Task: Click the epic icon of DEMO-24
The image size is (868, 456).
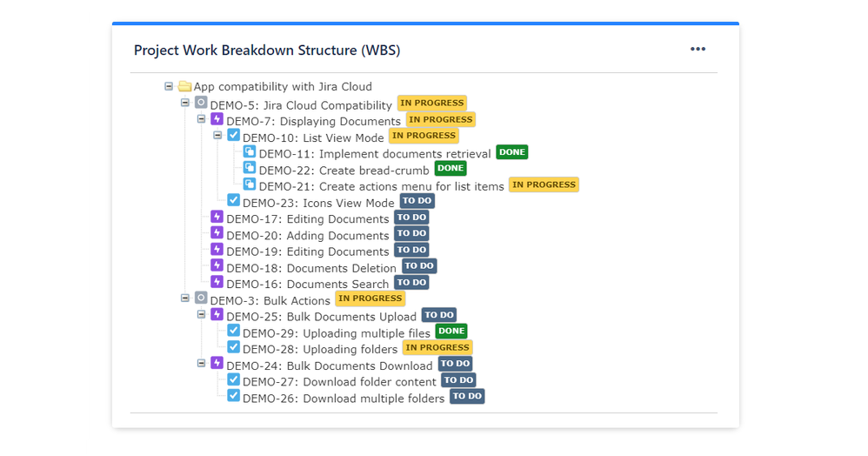Action: 217,363
